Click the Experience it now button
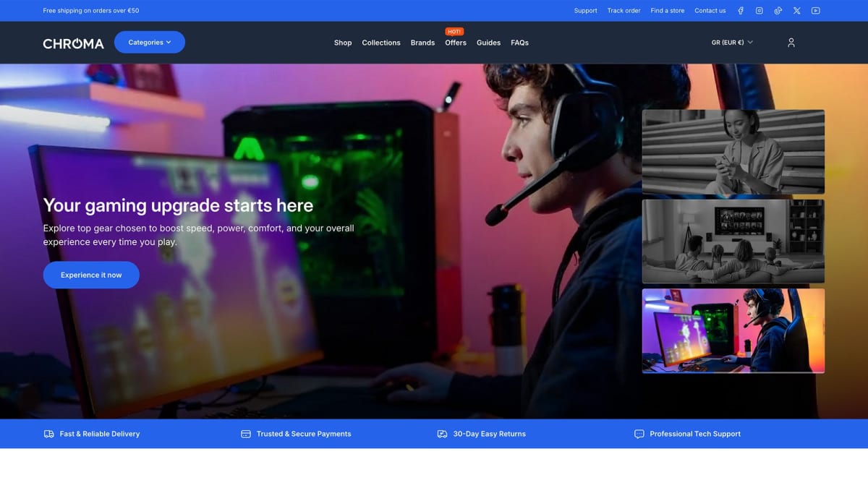 [91, 275]
